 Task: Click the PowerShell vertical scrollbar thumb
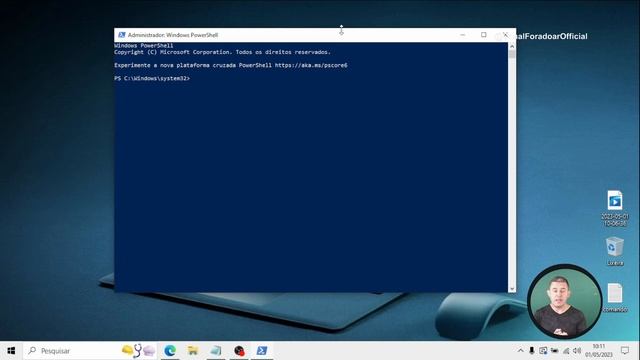tap(512, 54)
